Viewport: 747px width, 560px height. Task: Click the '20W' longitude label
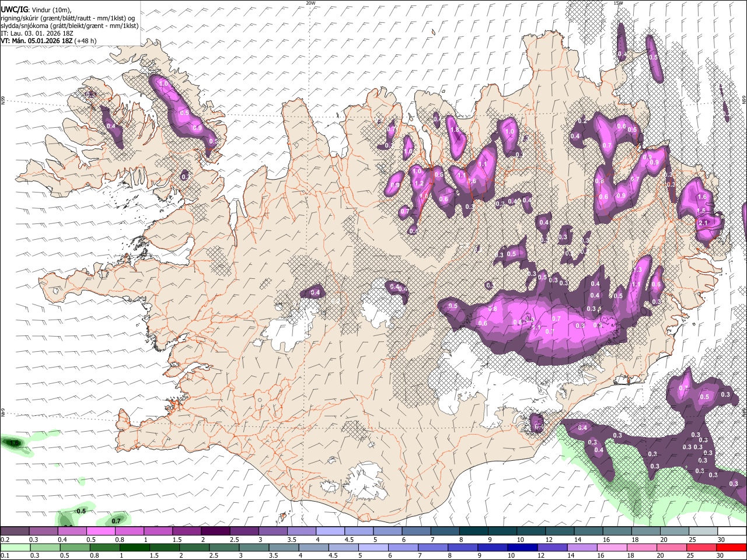coord(310,3)
